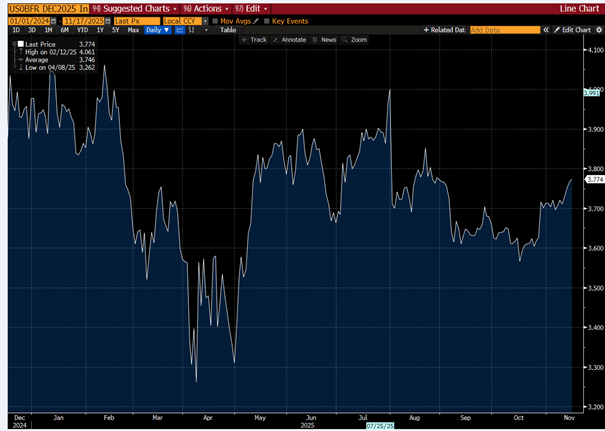The height and width of the screenshot is (431, 605).
Task: Open the Daily periodicity dropdown
Action: (x=157, y=30)
